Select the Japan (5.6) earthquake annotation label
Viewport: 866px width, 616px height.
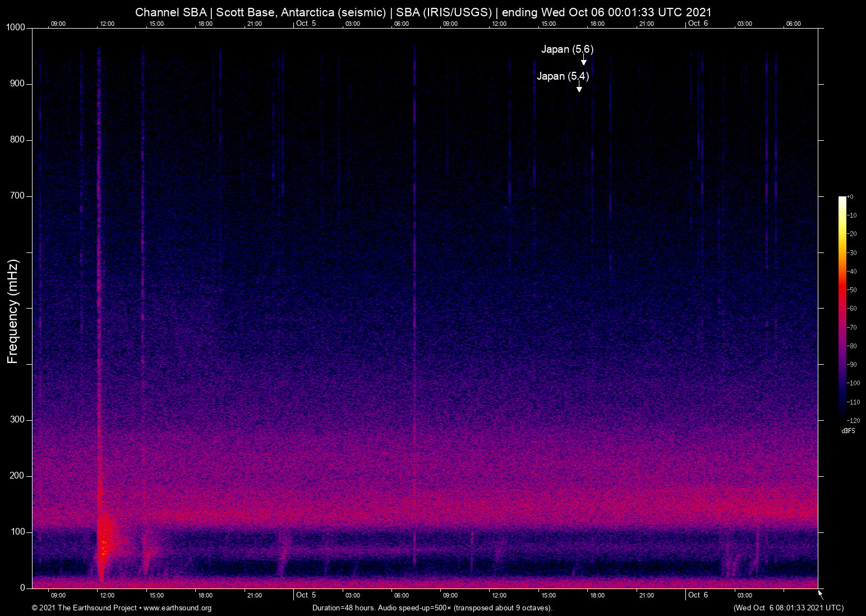pos(567,49)
